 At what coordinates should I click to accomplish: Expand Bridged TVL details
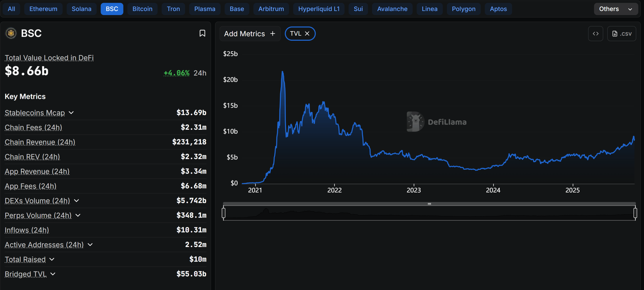tap(53, 274)
